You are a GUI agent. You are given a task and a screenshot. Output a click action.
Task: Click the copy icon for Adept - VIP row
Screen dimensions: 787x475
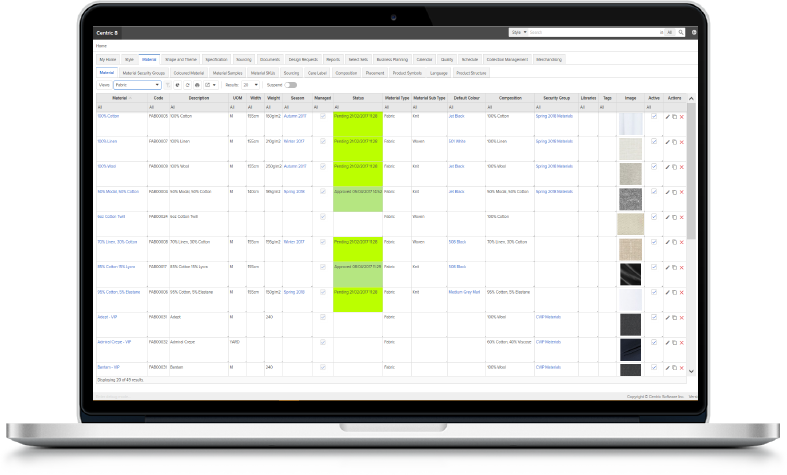click(674, 317)
